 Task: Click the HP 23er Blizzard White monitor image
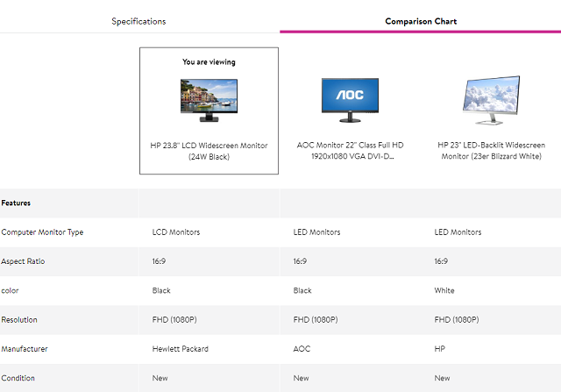[x=491, y=99]
